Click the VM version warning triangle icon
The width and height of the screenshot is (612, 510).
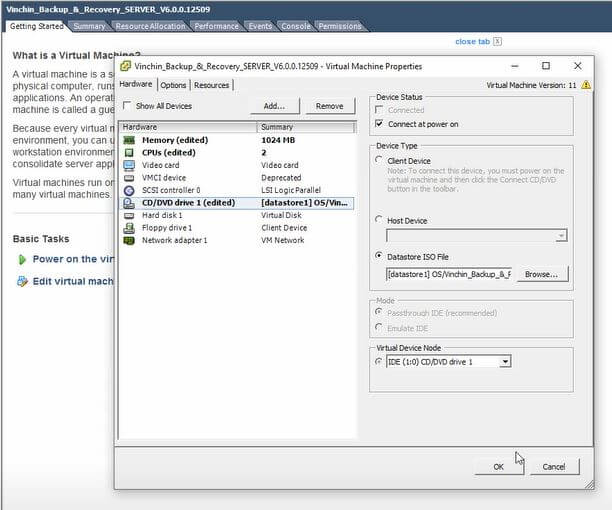(586, 85)
